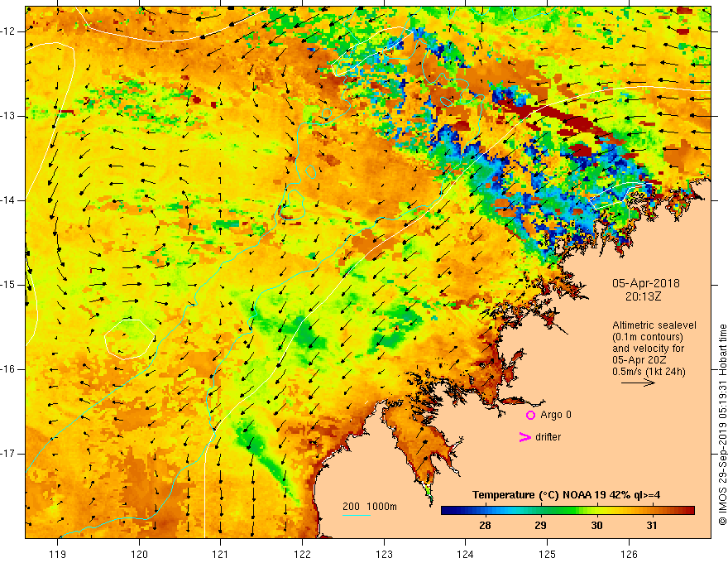This screenshot has width=728, height=563.
Task: Click the '123' longitude axis label
Action: pos(384,554)
